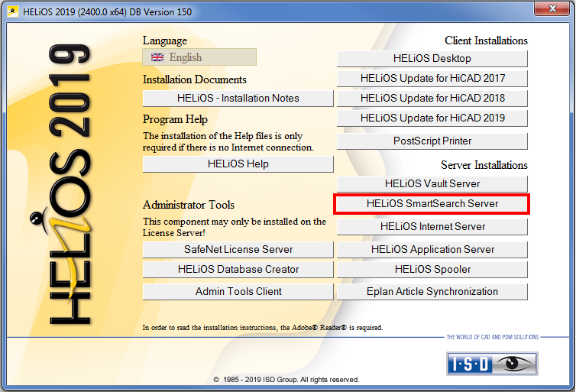Click the ISD eye logo

tap(492, 364)
